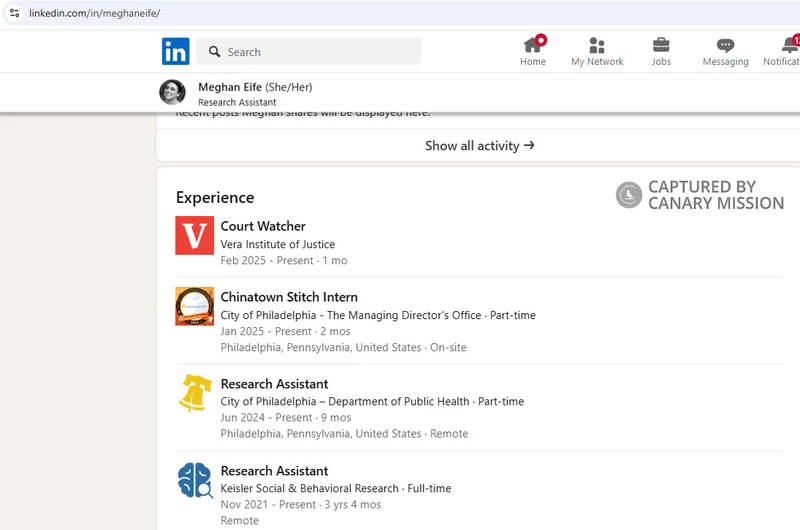Click 'Jan 2025 - Present · 2 mos' text

(285, 332)
